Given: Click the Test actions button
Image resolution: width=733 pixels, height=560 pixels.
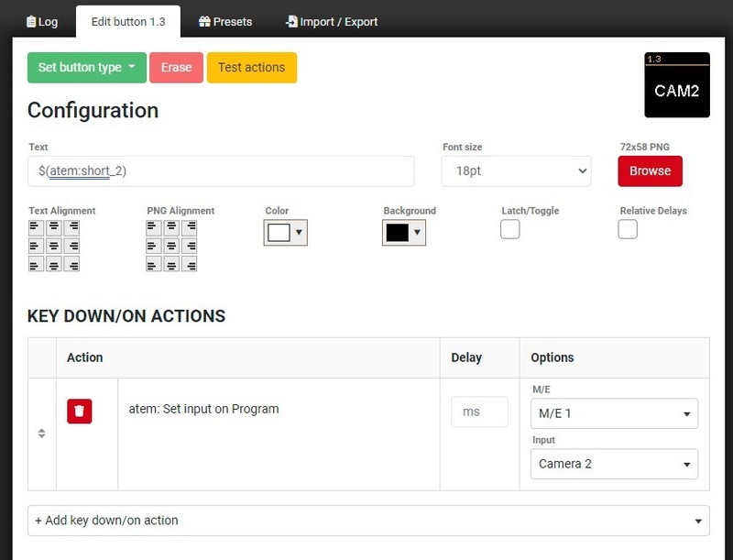Looking at the screenshot, I should coord(252,68).
